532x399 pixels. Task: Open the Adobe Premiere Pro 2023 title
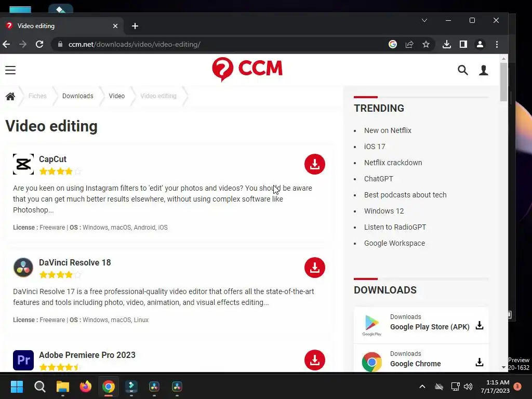87,355
